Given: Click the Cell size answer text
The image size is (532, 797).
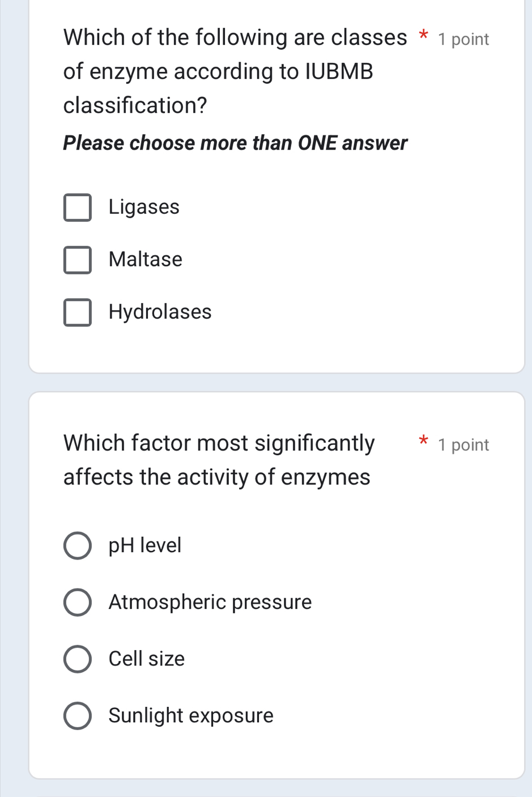Looking at the screenshot, I should 147,659.
